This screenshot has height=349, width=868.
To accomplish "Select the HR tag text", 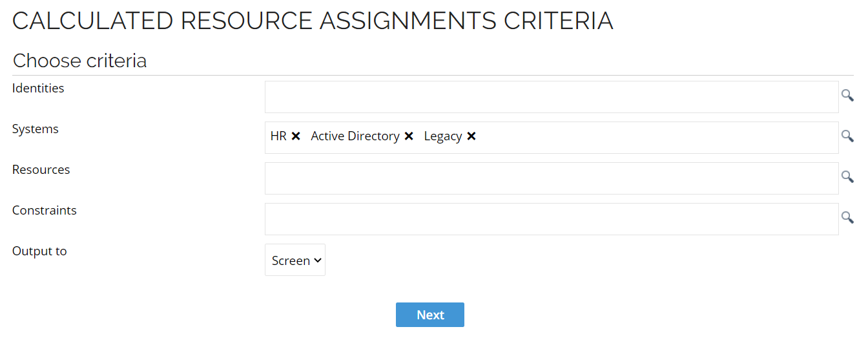I will (278, 136).
